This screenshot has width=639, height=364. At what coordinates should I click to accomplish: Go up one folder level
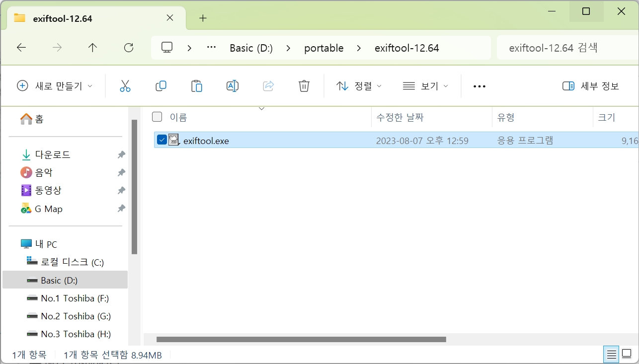tap(92, 48)
